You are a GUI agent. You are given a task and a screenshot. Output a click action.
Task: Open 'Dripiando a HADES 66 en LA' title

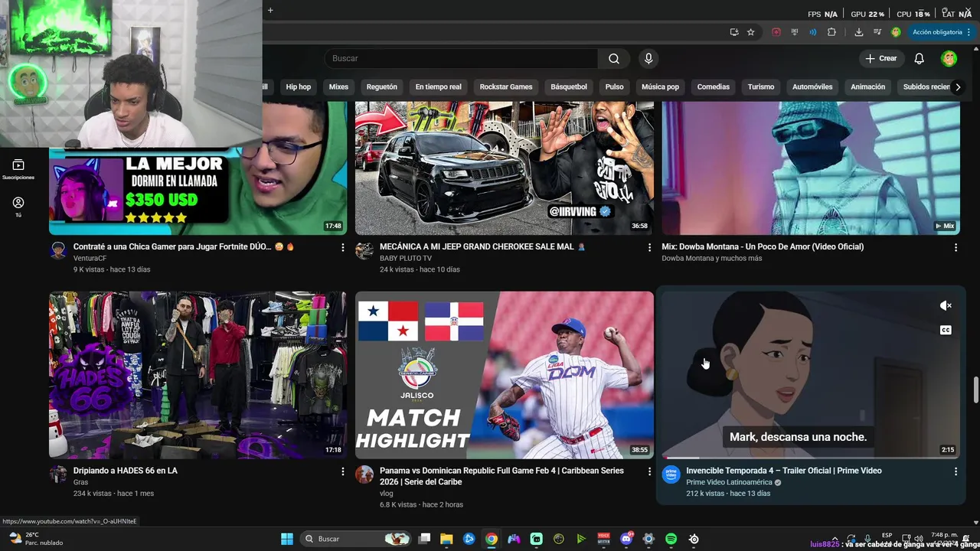click(126, 471)
